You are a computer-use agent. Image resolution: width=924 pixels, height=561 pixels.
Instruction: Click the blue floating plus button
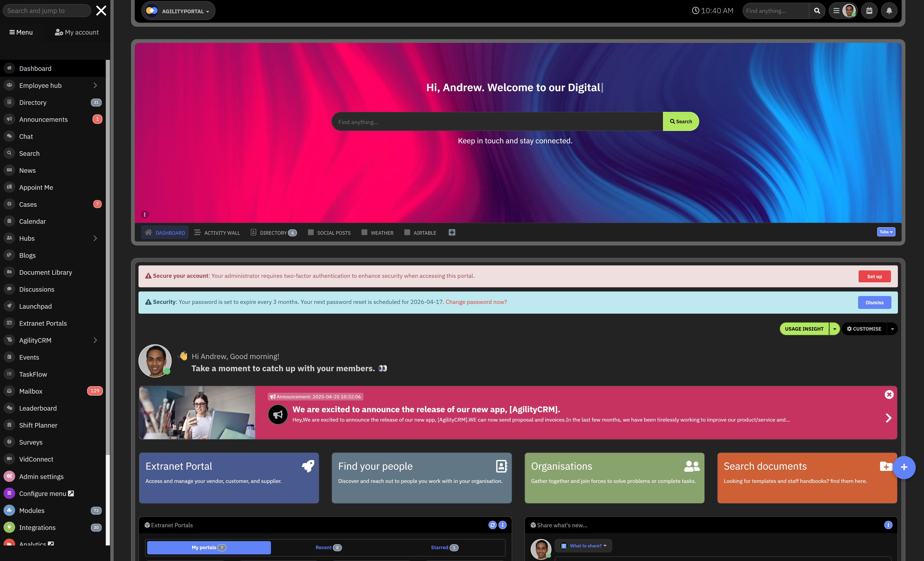pyautogui.click(x=904, y=467)
